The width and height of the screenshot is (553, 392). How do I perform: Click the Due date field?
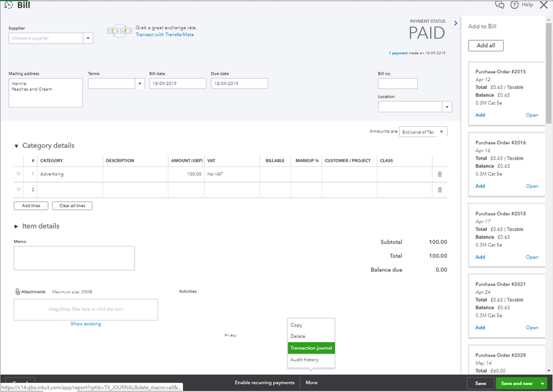tap(239, 84)
